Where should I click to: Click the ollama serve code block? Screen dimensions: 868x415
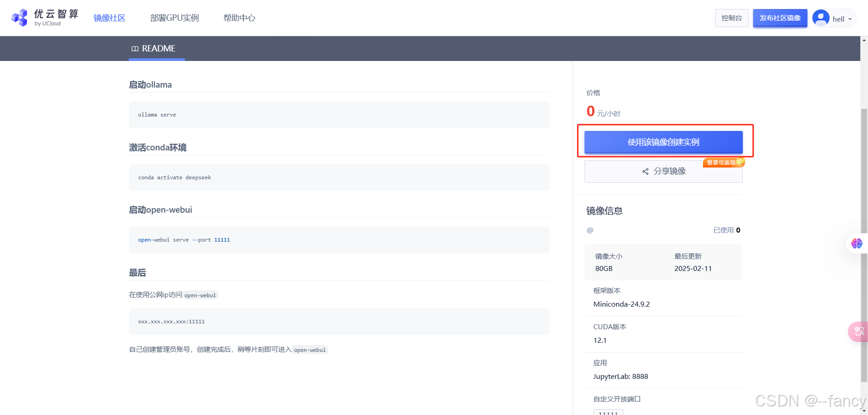pyautogui.click(x=339, y=115)
